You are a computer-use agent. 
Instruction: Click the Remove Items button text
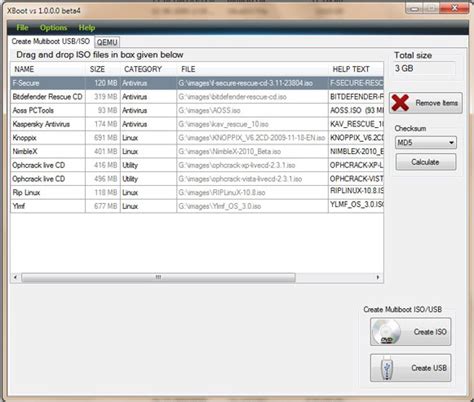[x=436, y=103]
